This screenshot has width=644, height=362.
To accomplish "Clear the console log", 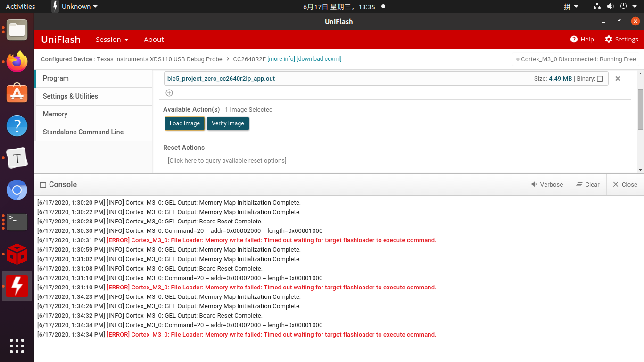I will pos(587,184).
